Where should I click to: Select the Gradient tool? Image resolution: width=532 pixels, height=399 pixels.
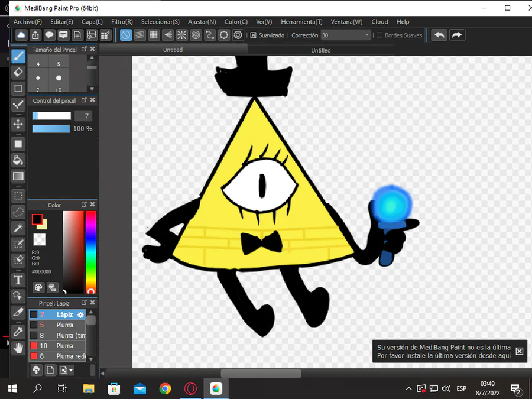point(18,176)
